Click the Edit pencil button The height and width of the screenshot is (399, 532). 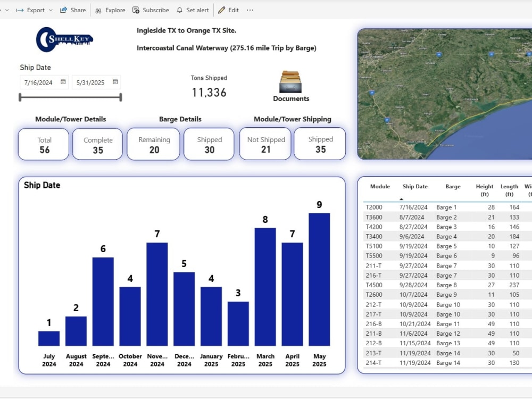pos(228,10)
